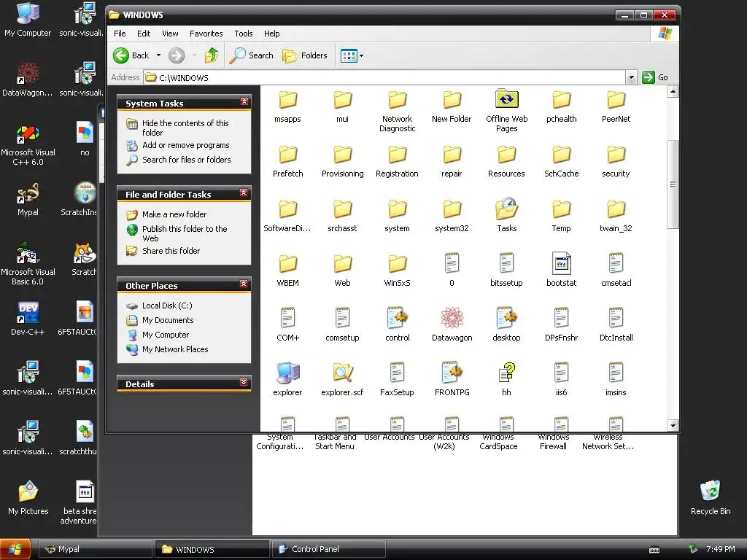Expand the Details panel

click(244, 382)
